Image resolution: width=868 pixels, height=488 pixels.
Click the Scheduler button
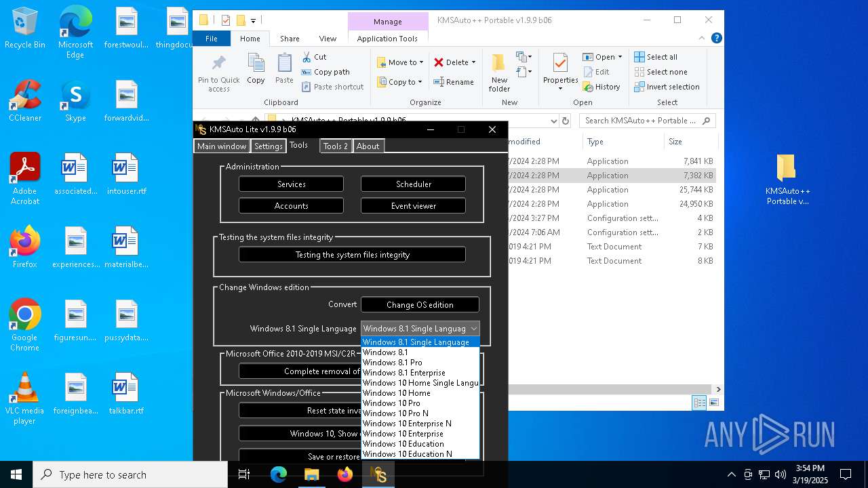pos(414,184)
